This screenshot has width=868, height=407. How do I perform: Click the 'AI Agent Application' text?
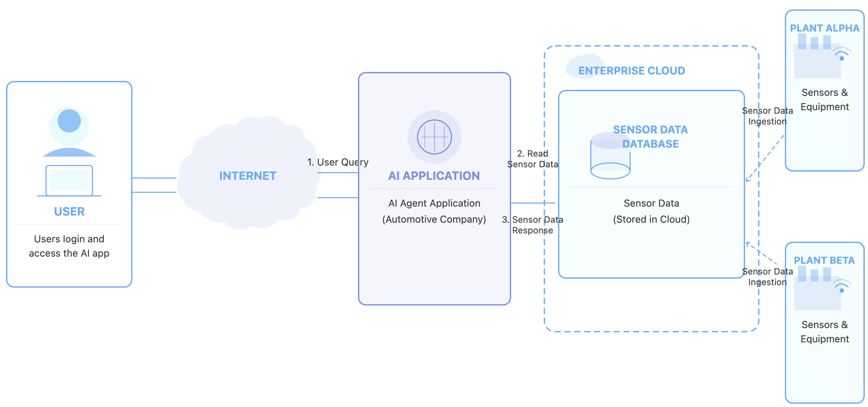pos(434,203)
